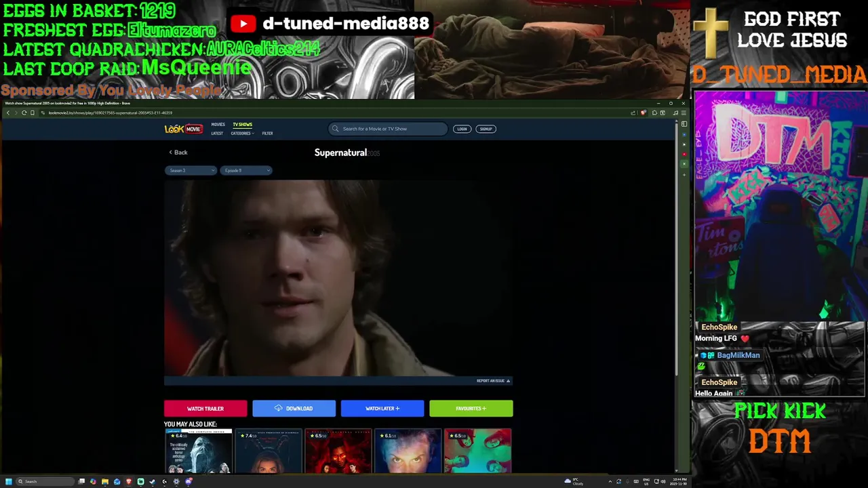The image size is (868, 488).
Task: Open the Discord taskbar icon
Action: click(189, 481)
